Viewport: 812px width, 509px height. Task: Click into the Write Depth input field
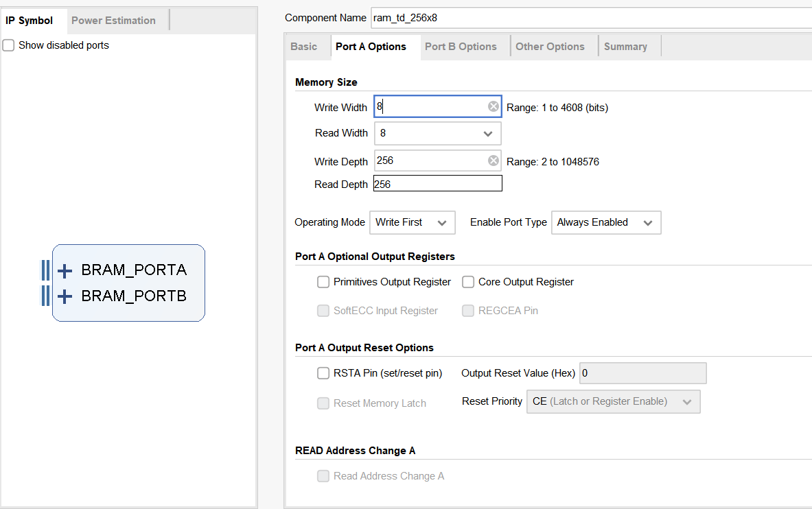[x=429, y=161]
